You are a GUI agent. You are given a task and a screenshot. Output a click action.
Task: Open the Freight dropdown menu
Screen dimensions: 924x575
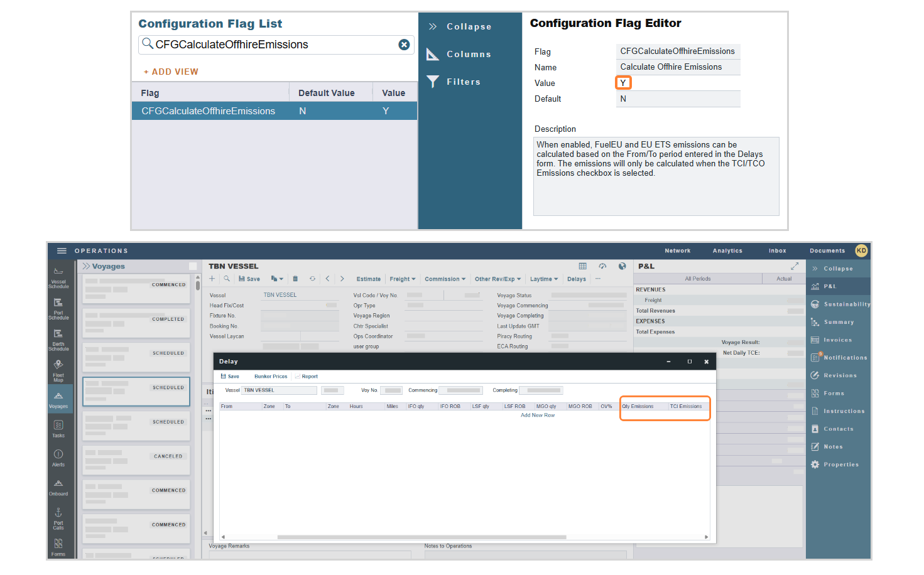tap(402, 279)
